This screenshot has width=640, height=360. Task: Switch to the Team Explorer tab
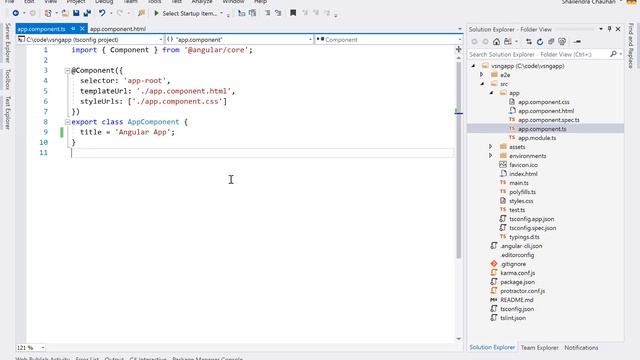click(539, 348)
